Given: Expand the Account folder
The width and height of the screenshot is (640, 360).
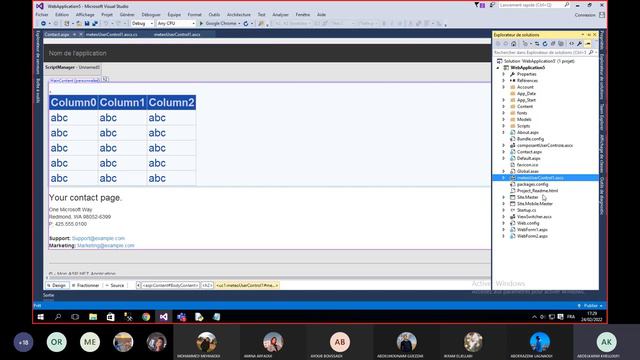Looking at the screenshot, I should pyautogui.click(x=503, y=87).
